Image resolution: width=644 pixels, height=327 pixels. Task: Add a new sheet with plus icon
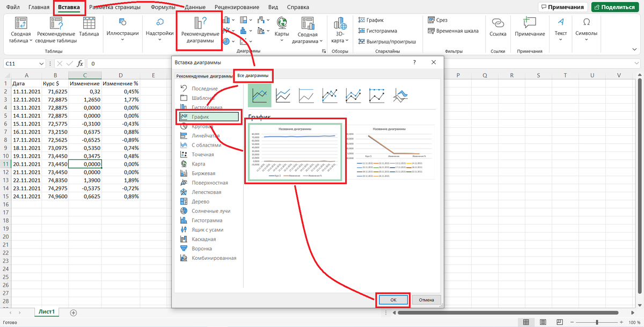pos(74,313)
